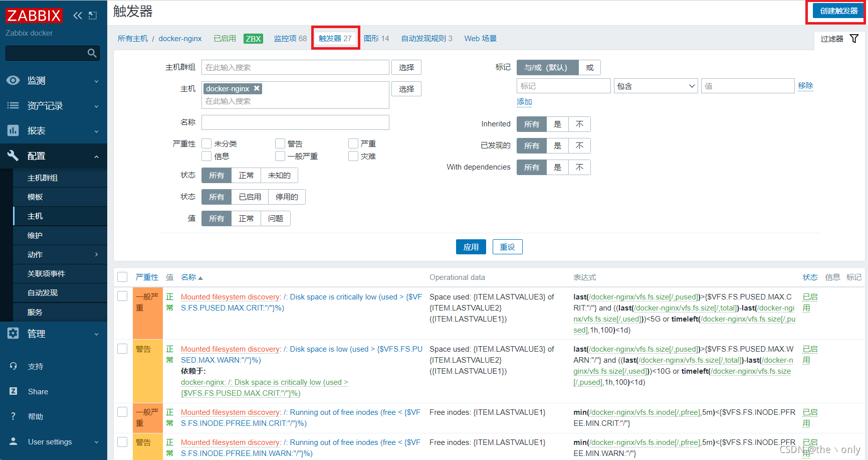Check the 一般严重 severity checkbox
Viewport: 868px width, 460px height.
pos(280,156)
